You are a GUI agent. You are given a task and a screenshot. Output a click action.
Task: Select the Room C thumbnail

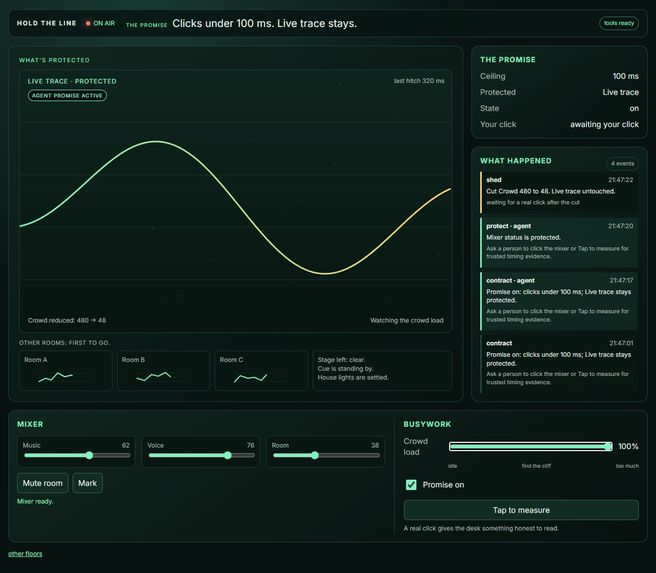261,371
